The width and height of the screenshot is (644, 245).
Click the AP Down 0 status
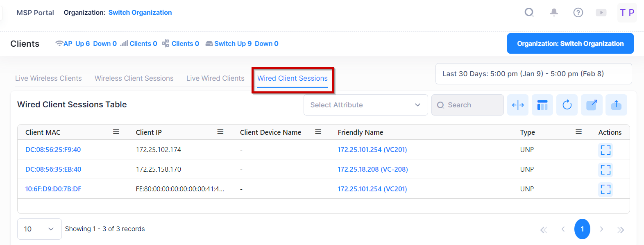(105, 43)
